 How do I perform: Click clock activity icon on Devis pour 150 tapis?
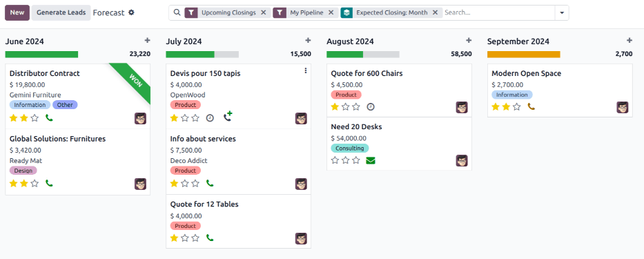point(210,118)
